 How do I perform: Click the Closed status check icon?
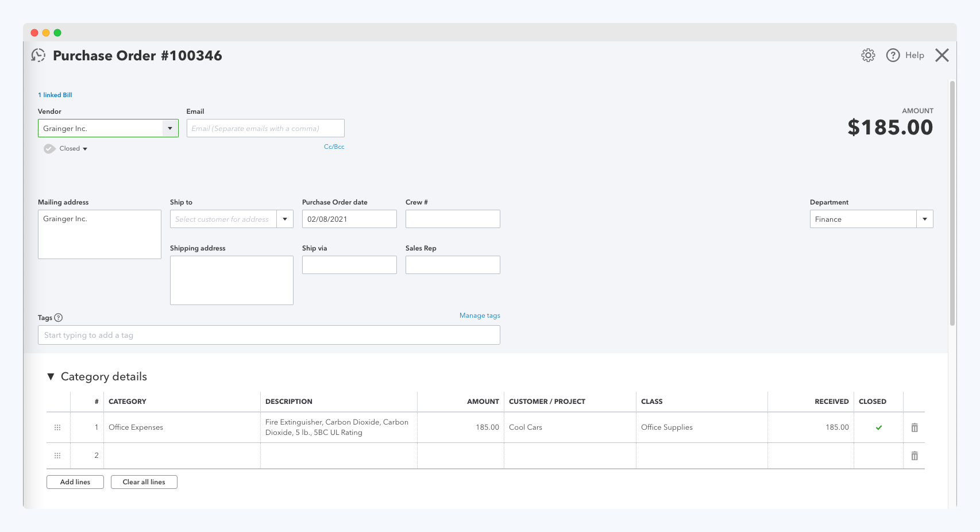(50, 148)
